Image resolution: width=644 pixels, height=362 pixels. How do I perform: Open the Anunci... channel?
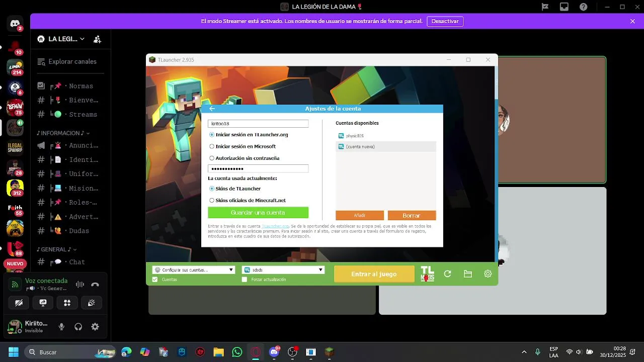pos(70,145)
